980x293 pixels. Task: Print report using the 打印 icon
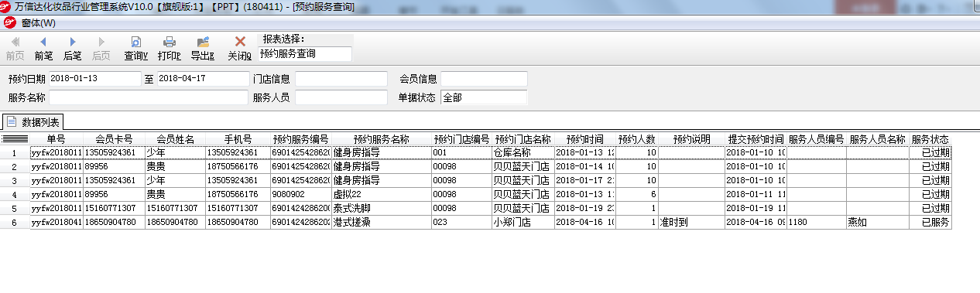click(169, 48)
